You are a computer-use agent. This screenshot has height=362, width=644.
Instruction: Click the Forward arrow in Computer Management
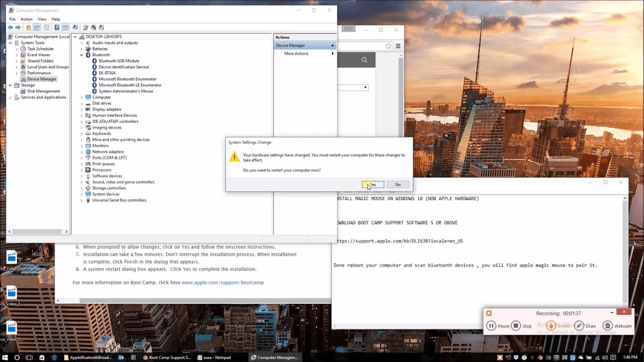(18, 27)
